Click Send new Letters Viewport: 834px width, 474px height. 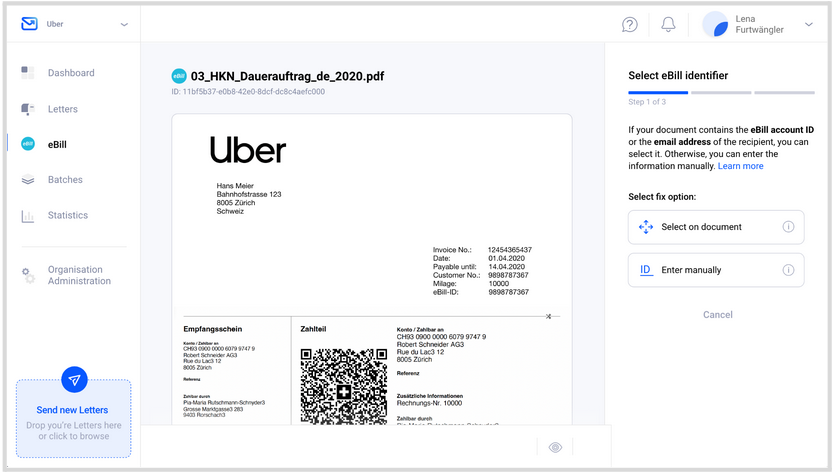[x=72, y=410]
